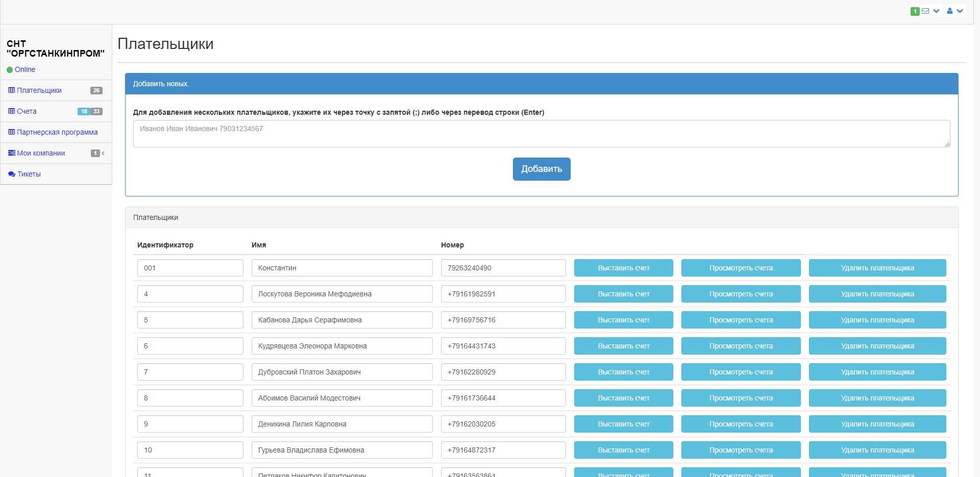Click the table icon beside Счета
Screen dimensions: 980x477
pos(11,111)
